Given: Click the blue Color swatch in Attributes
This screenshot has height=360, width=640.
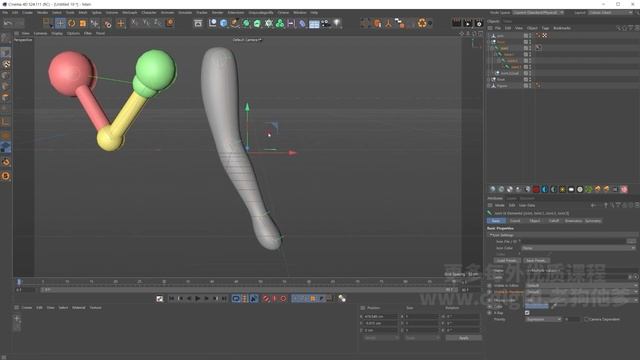Looking at the screenshot, I should point(537,306).
